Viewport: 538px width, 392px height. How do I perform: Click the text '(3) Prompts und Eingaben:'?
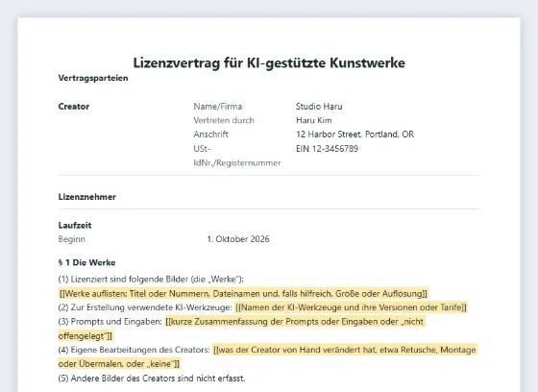pyautogui.click(x=110, y=322)
